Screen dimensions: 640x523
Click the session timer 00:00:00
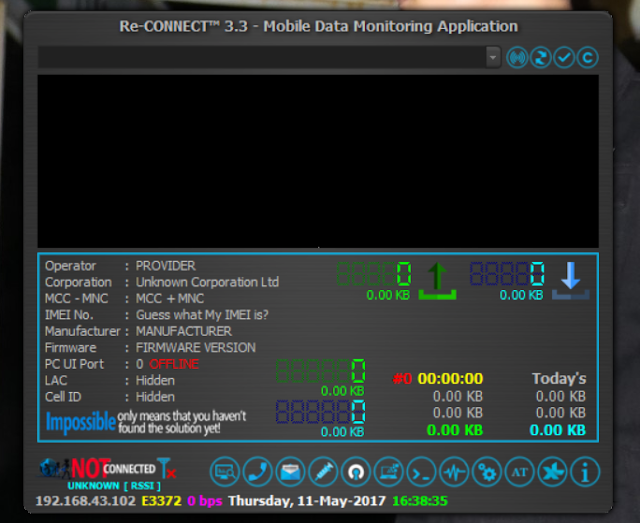(450, 378)
